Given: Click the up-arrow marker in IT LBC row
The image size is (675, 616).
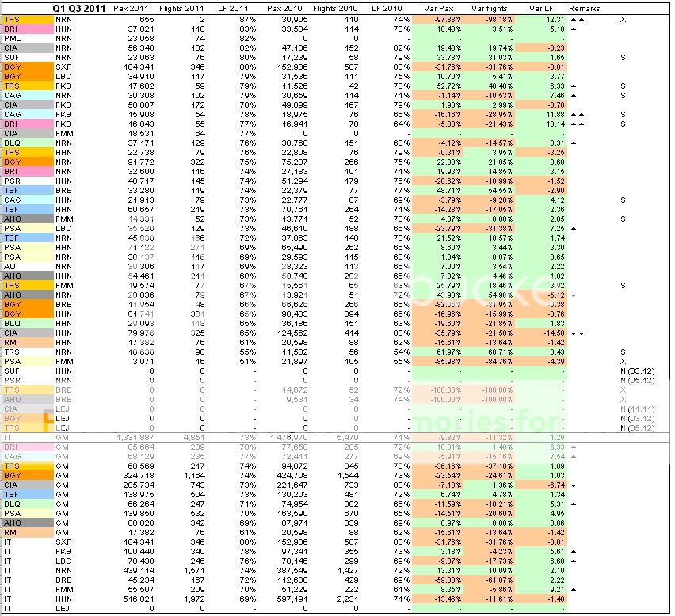Looking at the screenshot, I should pyautogui.click(x=572, y=560).
